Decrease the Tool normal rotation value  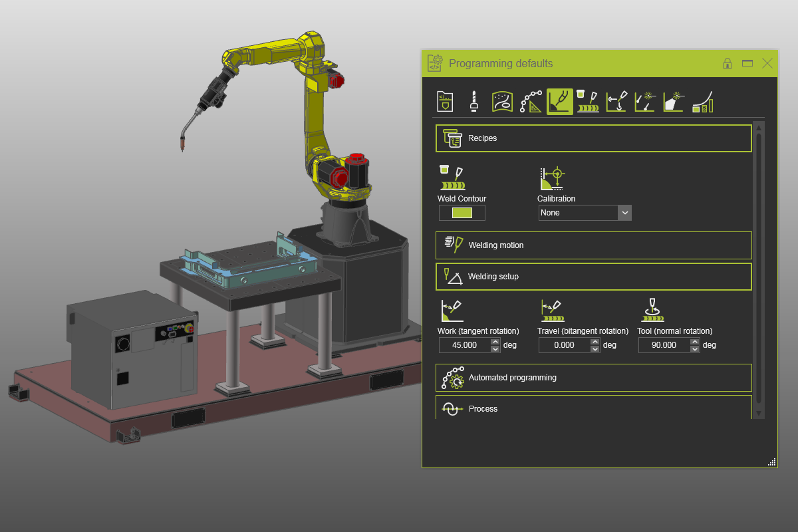[695, 348]
